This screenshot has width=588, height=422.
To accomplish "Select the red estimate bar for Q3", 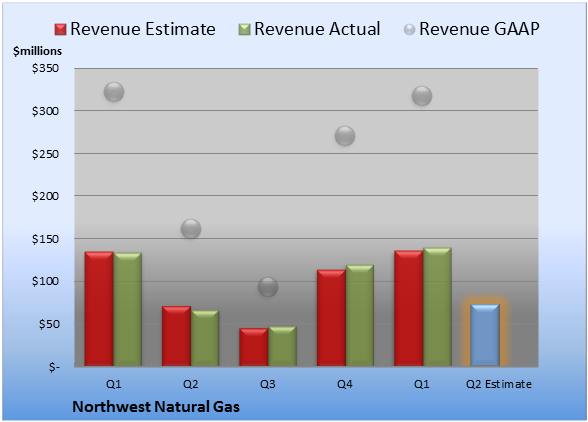I will (254, 347).
